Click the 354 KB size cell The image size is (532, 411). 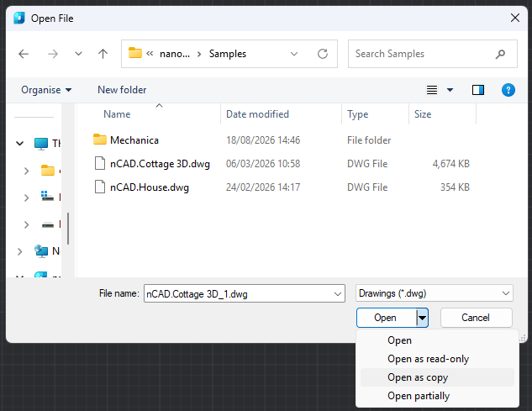tap(455, 187)
